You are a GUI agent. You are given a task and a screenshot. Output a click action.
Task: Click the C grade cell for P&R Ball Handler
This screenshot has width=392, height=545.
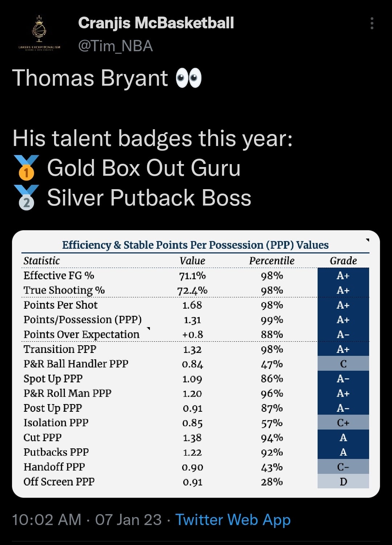[x=343, y=364]
